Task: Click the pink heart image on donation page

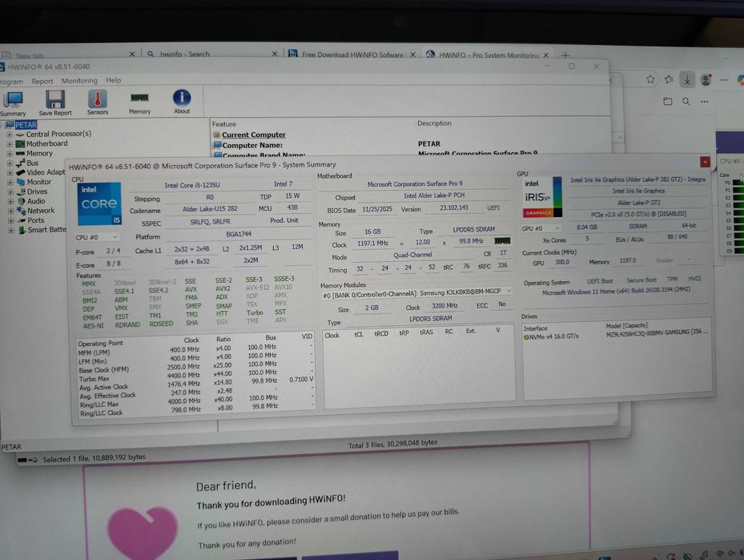Action: click(143, 534)
